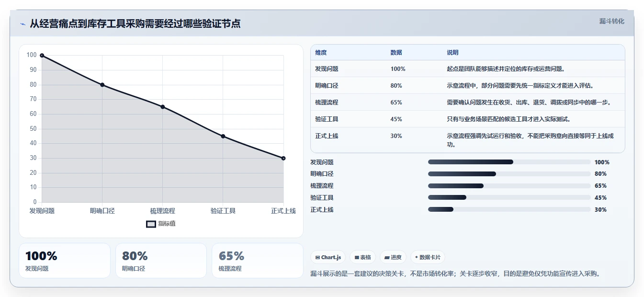
Task: Click the chart data point at 65 for 梳理流程
Action: [x=163, y=107]
